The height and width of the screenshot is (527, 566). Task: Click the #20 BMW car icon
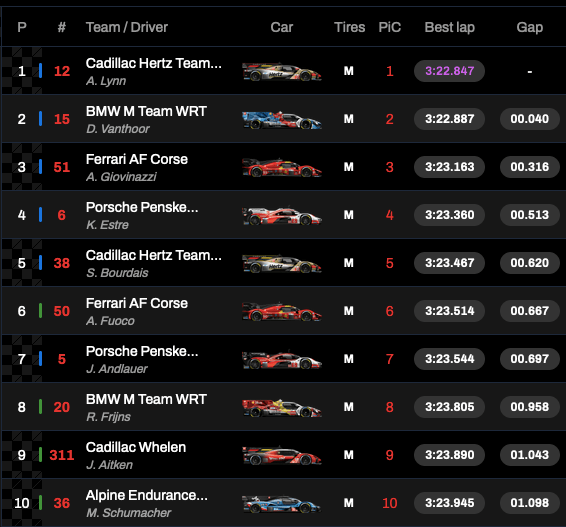282,408
